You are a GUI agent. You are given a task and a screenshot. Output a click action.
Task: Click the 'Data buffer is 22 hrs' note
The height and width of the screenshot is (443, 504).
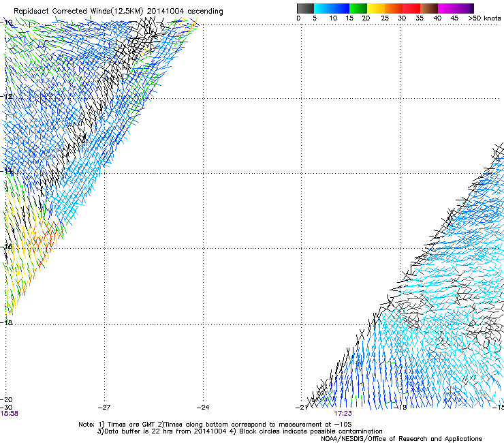coord(240,431)
